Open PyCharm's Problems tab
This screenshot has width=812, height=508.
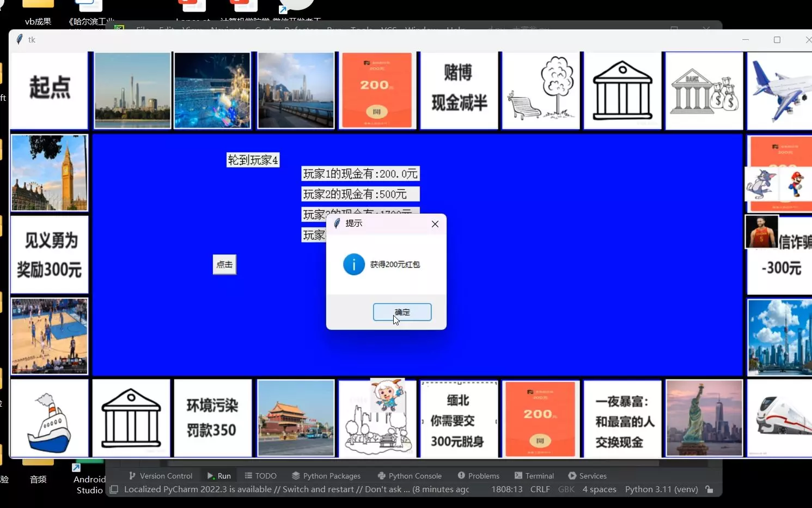click(479, 476)
